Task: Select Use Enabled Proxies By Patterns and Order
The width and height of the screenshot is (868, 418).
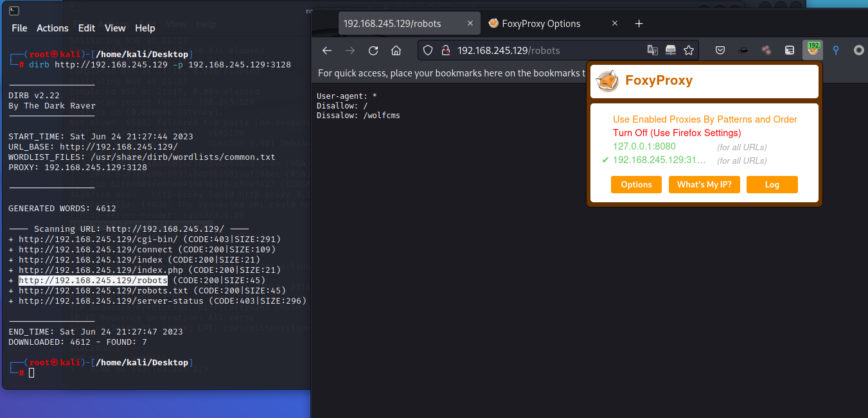Action: click(705, 119)
